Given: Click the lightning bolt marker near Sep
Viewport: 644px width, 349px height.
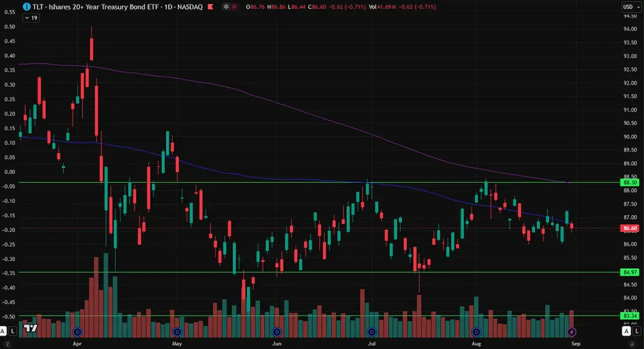Looking at the screenshot, I should tap(572, 332).
